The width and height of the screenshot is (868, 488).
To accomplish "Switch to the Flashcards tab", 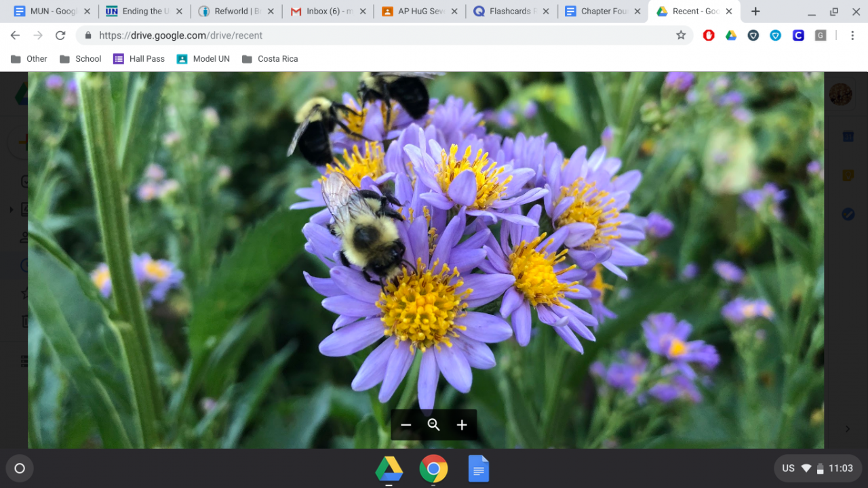I will point(510,12).
